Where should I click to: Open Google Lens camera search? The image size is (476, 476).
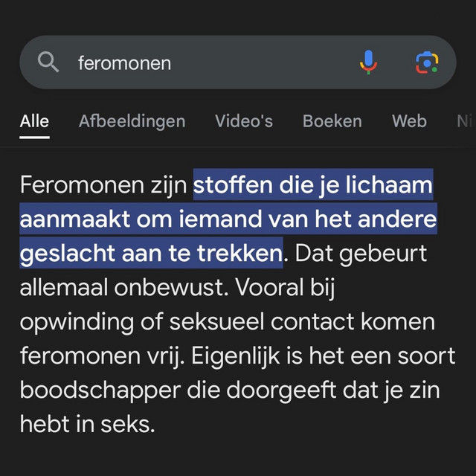[426, 62]
